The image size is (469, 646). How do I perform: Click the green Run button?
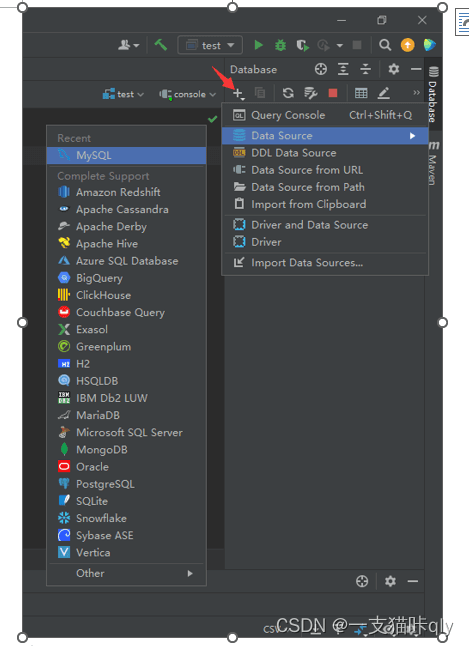point(258,45)
